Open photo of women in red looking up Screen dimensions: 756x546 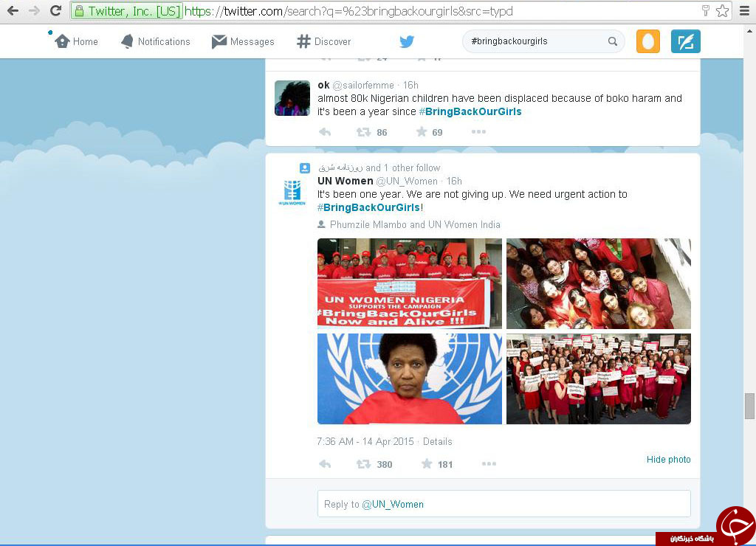coord(598,283)
